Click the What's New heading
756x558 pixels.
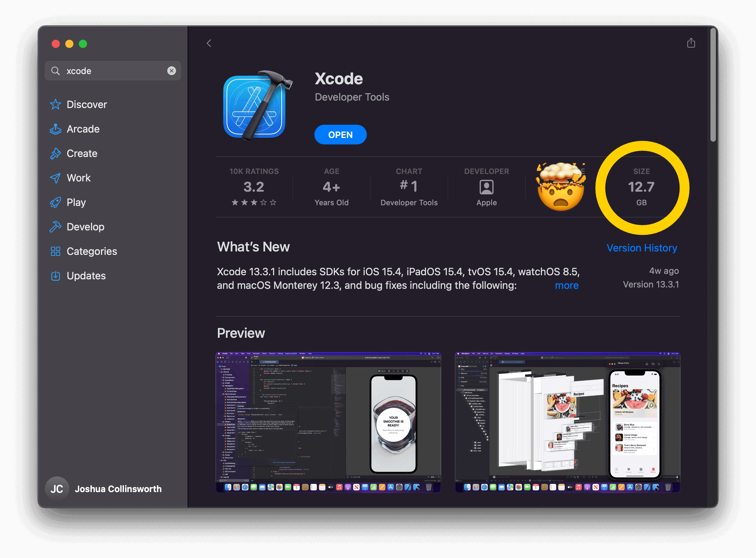(253, 247)
